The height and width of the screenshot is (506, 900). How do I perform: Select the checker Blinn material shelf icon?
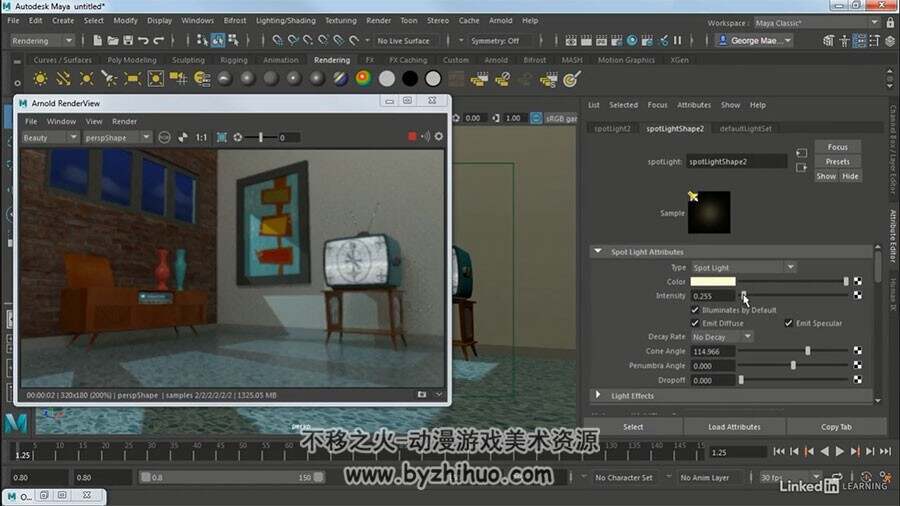pyautogui.click(x=340, y=79)
